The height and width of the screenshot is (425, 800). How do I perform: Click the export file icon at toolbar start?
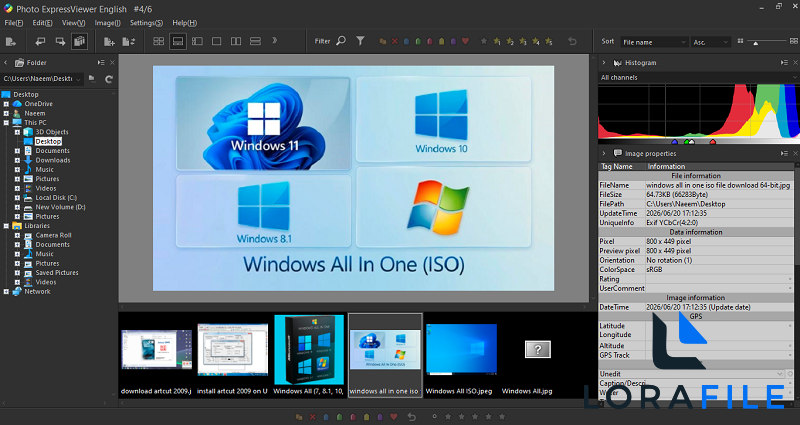pos(10,42)
